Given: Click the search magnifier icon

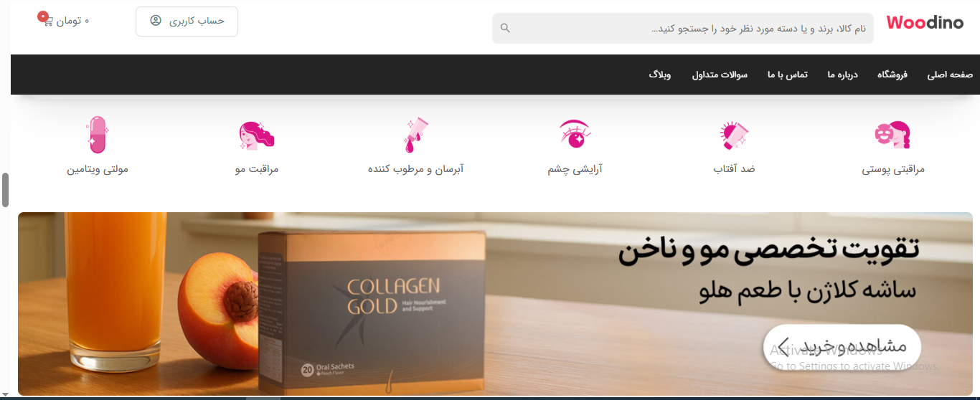Looking at the screenshot, I should (505, 28).
